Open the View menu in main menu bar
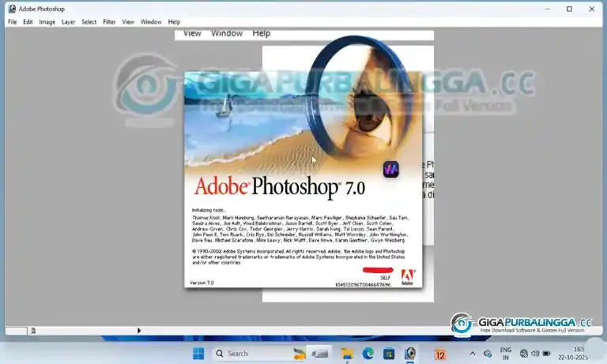Screen dimensions: 607x364 click(128, 22)
